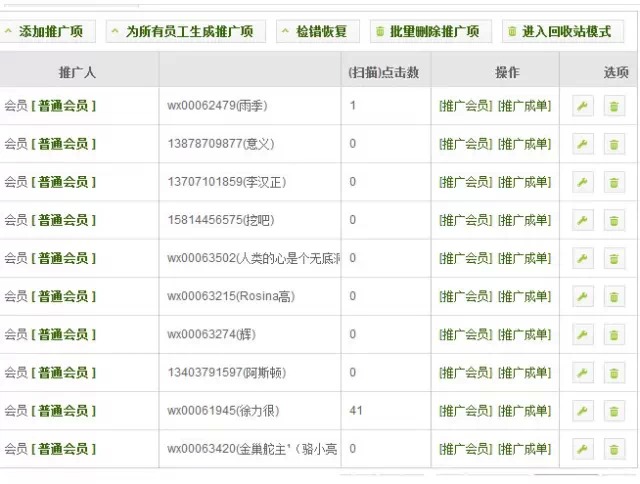This screenshot has height=484, width=640.
Task: Open [推广成单] link for wx00061945(徐力很)
Action: 525,410
